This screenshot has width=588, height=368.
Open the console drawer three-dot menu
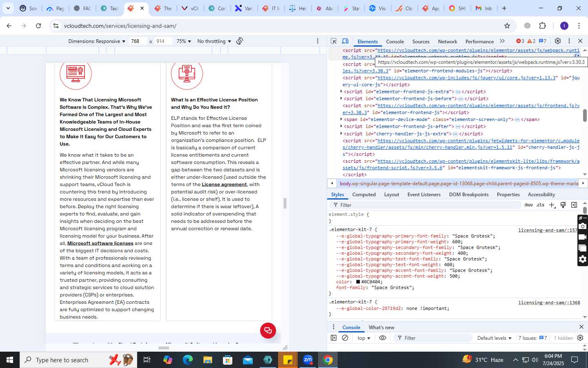[333, 327]
